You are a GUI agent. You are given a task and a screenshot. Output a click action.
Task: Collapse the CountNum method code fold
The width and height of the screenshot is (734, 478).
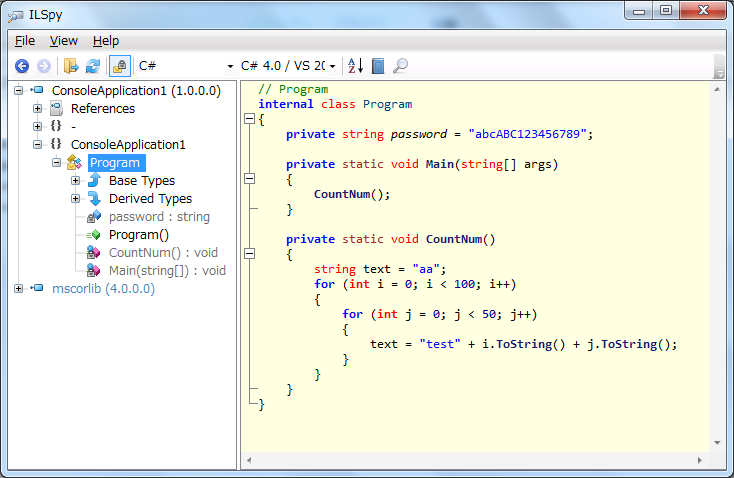click(x=250, y=254)
